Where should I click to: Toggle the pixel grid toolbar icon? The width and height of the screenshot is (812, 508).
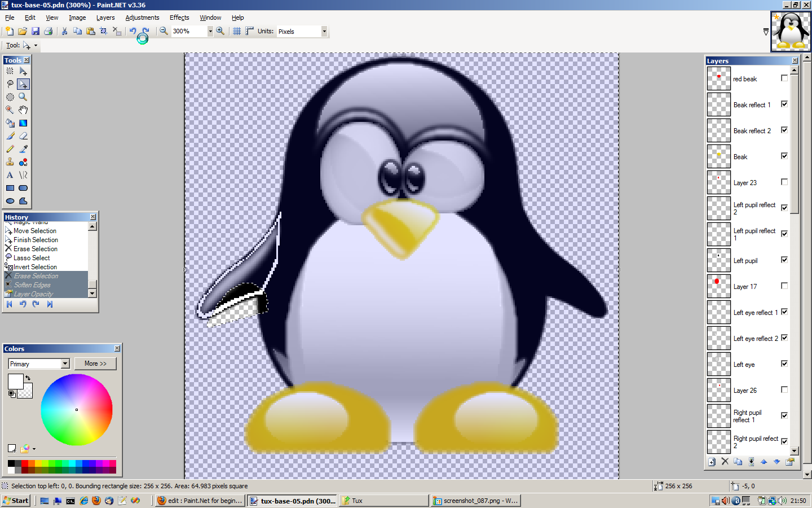coord(237,32)
